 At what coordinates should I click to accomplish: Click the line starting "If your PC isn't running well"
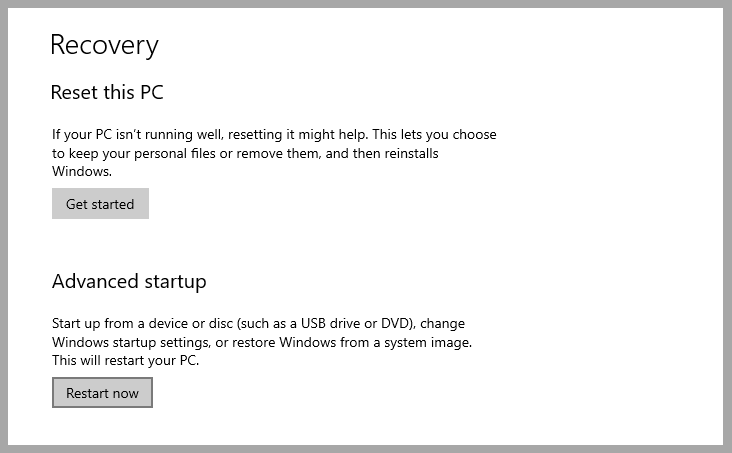click(274, 134)
